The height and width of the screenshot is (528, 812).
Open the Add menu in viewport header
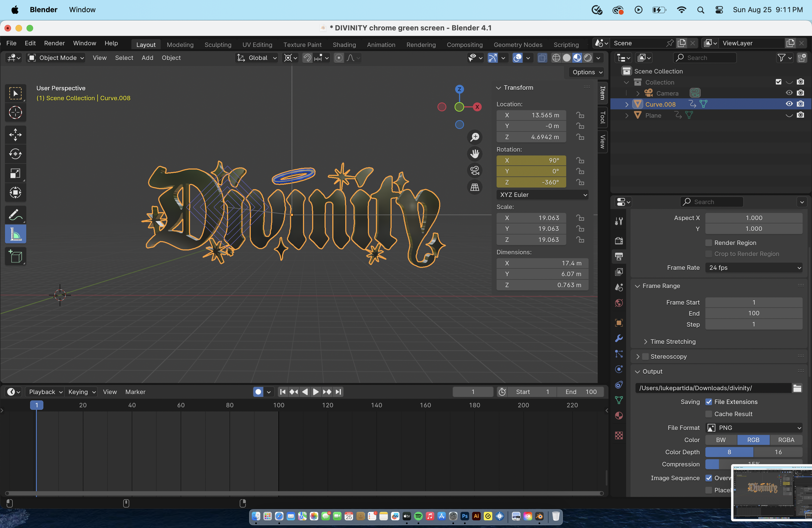(147, 58)
